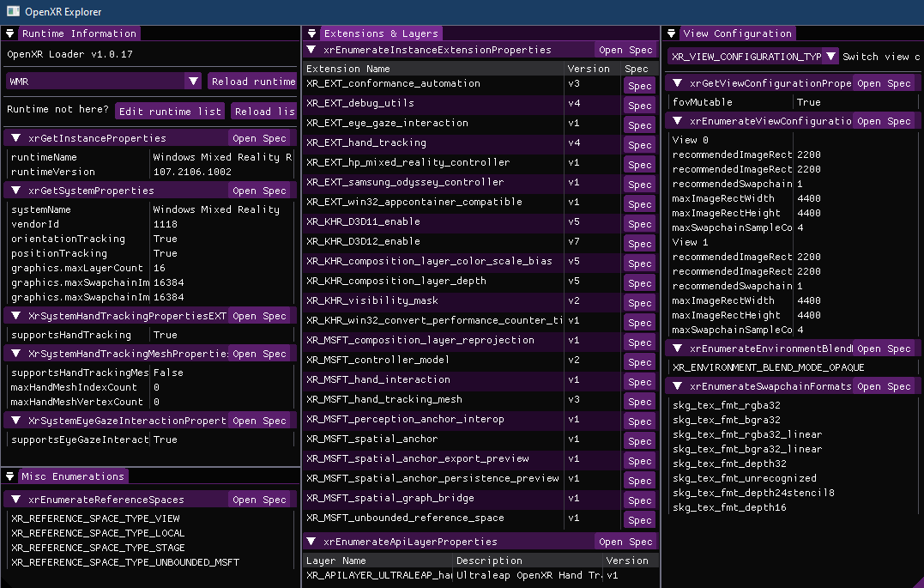The image size is (924, 588).
Task: Open Spec for xrEnumerateInstanceExtensionProperties
Action: coord(625,50)
